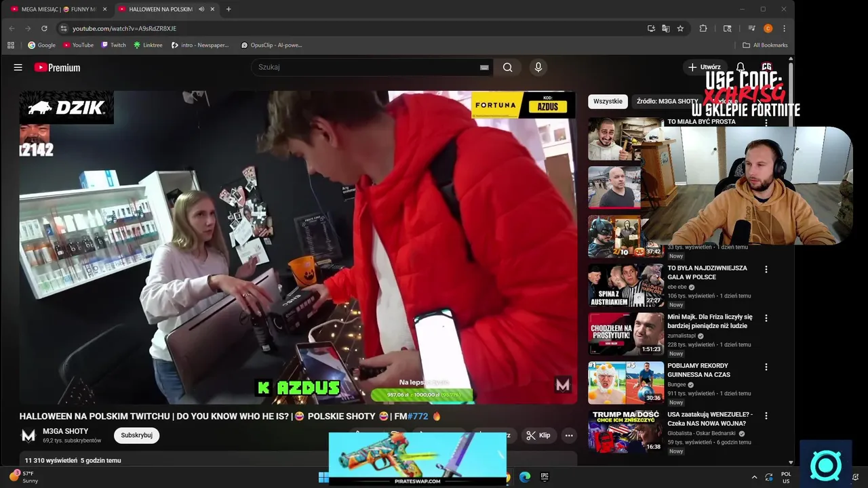The height and width of the screenshot is (488, 868).
Task: Open the Chrome extensions puzzle icon
Action: tap(703, 28)
